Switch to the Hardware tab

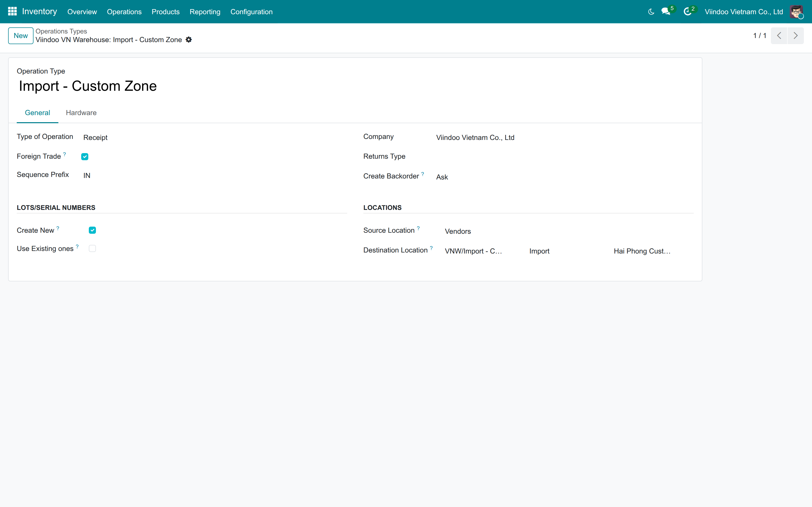pos(81,113)
